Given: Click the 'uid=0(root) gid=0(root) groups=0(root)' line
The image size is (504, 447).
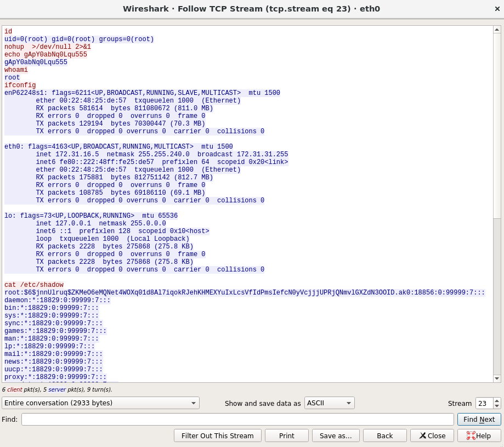Looking at the screenshot, I should 79,39.
